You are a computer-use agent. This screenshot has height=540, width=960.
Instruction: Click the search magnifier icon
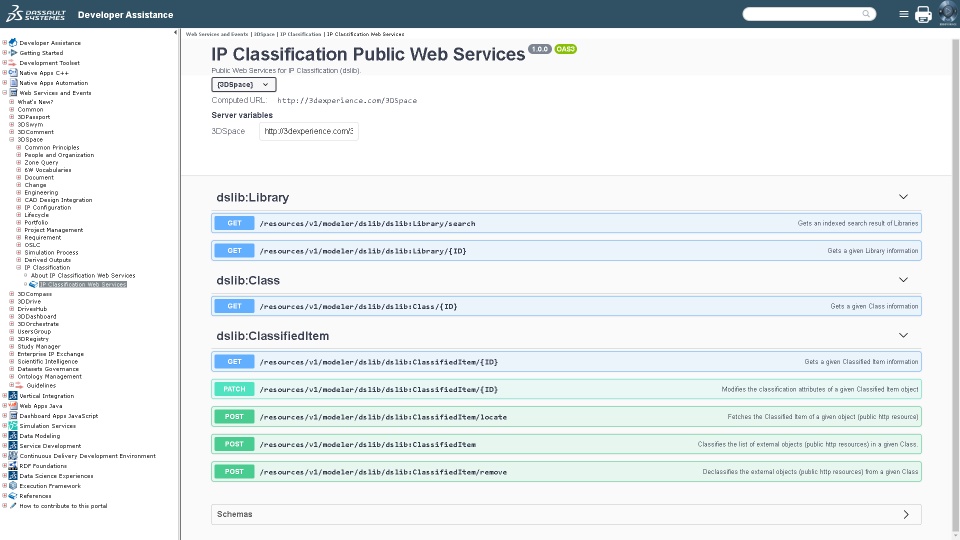(866, 14)
